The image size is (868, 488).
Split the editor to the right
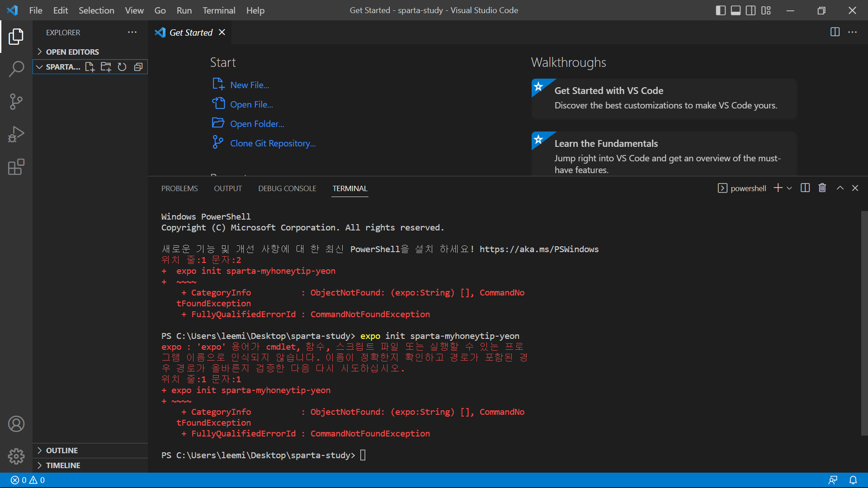pyautogui.click(x=835, y=32)
